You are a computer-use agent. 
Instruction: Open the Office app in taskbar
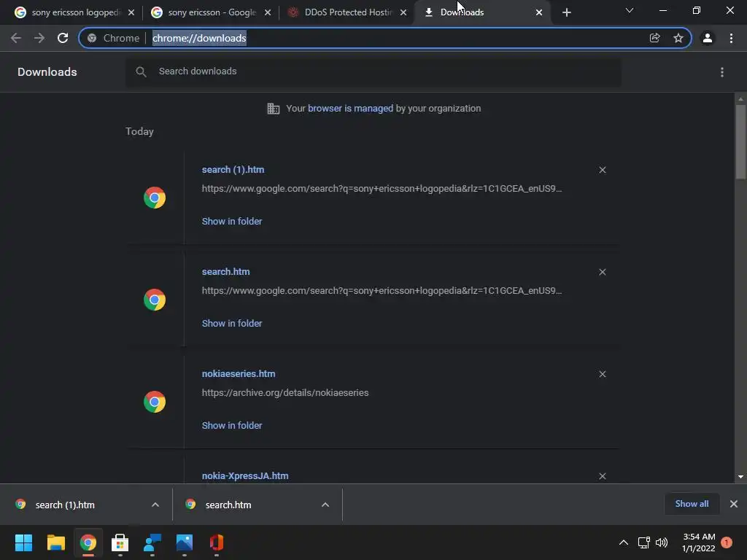[216, 542]
